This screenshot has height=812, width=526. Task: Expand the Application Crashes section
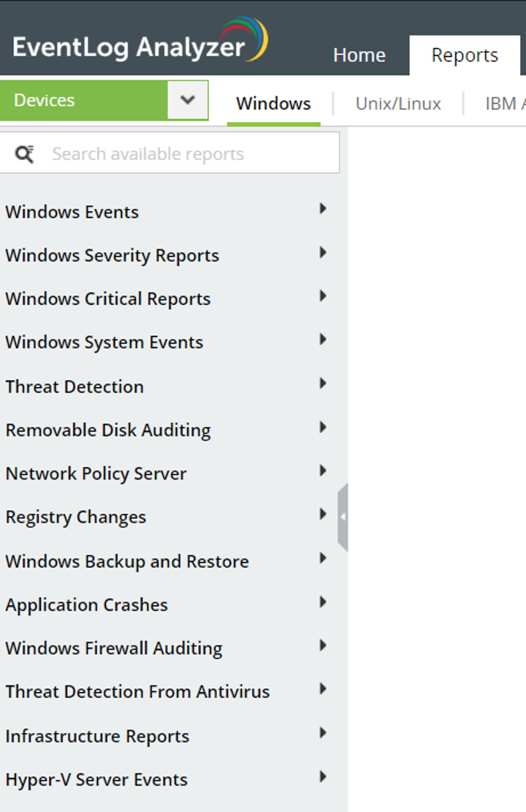point(322,602)
